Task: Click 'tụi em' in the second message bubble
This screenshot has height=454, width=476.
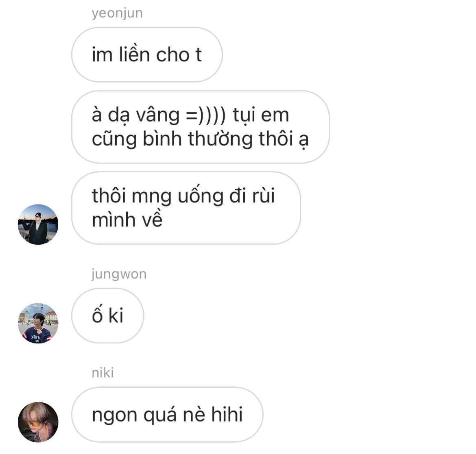Action: 261,116
